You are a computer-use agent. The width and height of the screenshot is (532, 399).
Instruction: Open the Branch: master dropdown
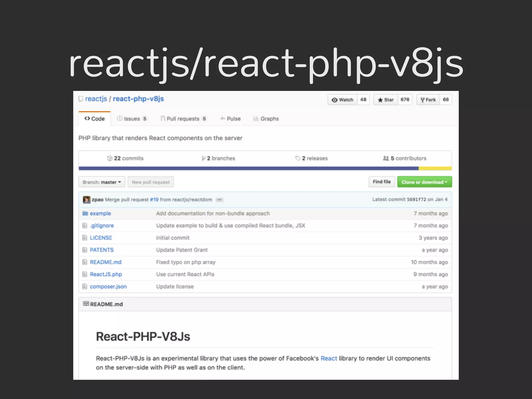click(102, 182)
